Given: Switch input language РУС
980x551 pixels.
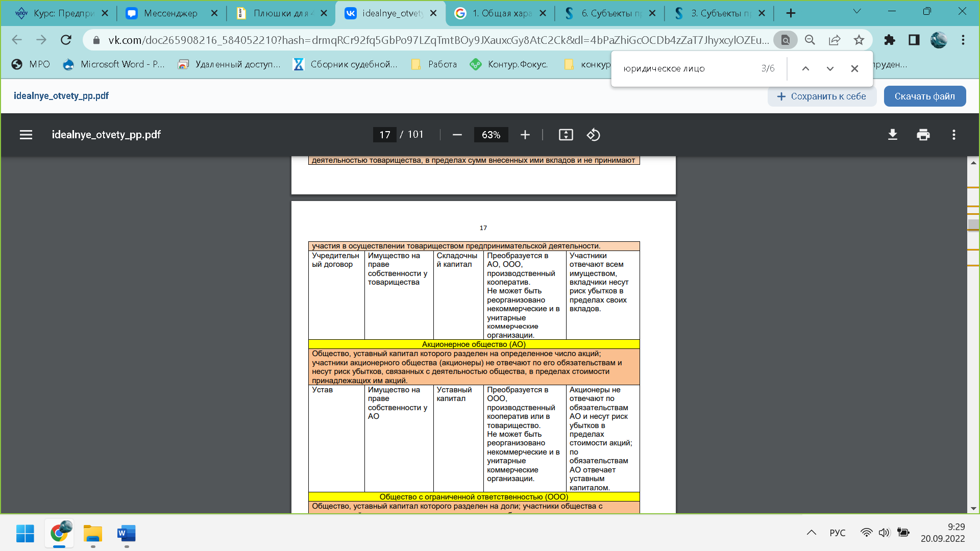Looking at the screenshot, I should tap(838, 533).
